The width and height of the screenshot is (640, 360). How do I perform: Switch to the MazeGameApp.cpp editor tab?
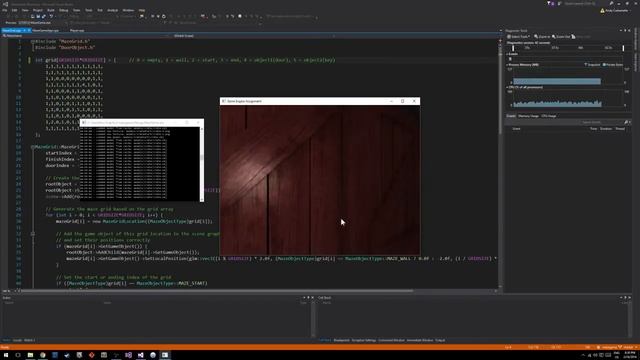point(46,31)
